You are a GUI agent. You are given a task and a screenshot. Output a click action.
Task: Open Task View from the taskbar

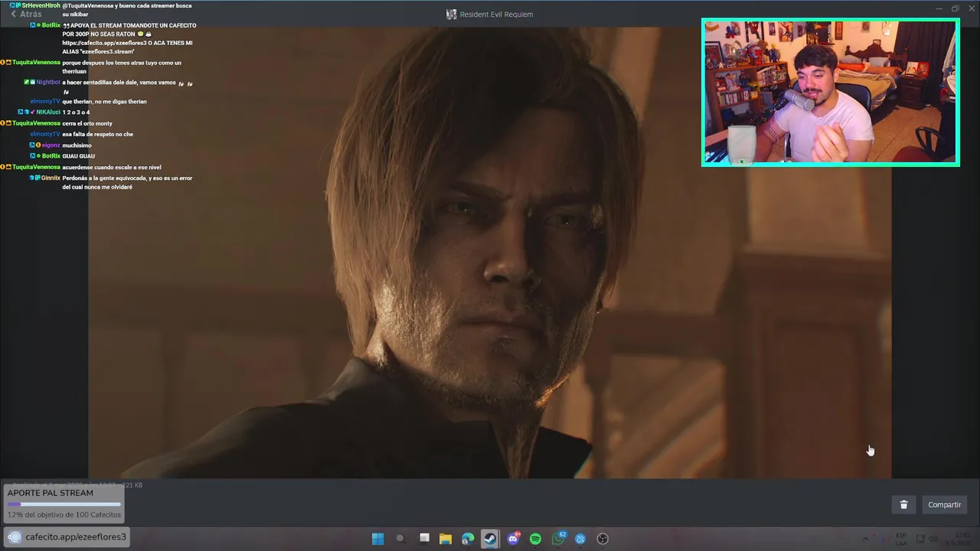click(x=424, y=539)
